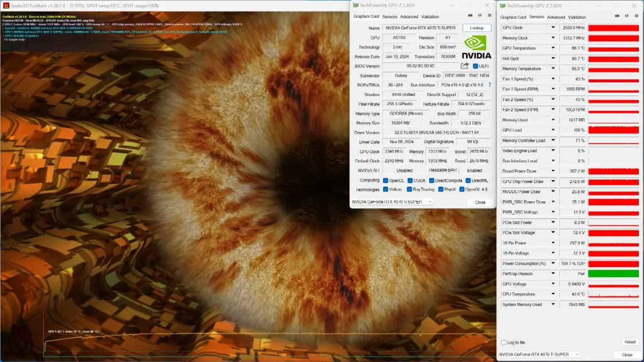Click the GPU-Z icon in left window title bar

(355, 5)
